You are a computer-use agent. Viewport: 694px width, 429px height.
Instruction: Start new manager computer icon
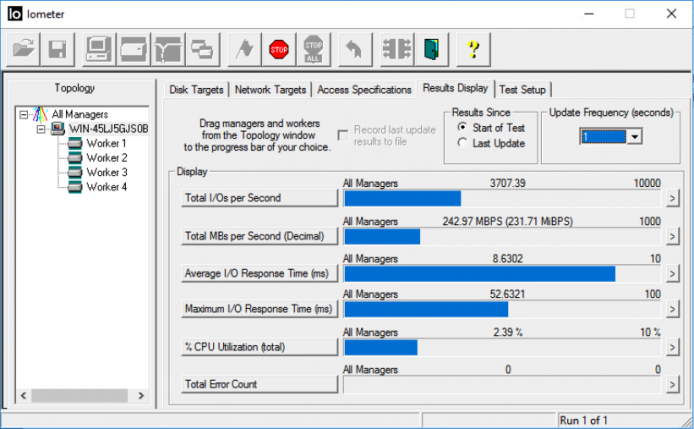pyautogui.click(x=99, y=49)
